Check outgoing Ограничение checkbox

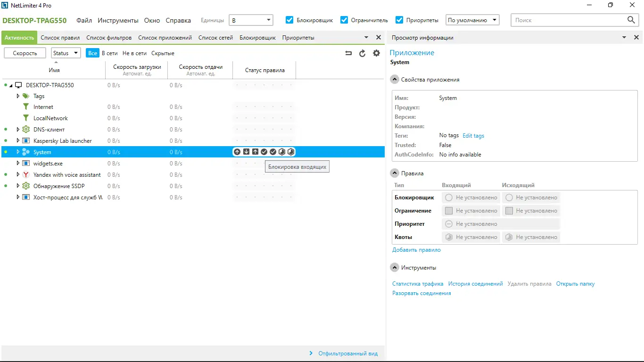(509, 211)
